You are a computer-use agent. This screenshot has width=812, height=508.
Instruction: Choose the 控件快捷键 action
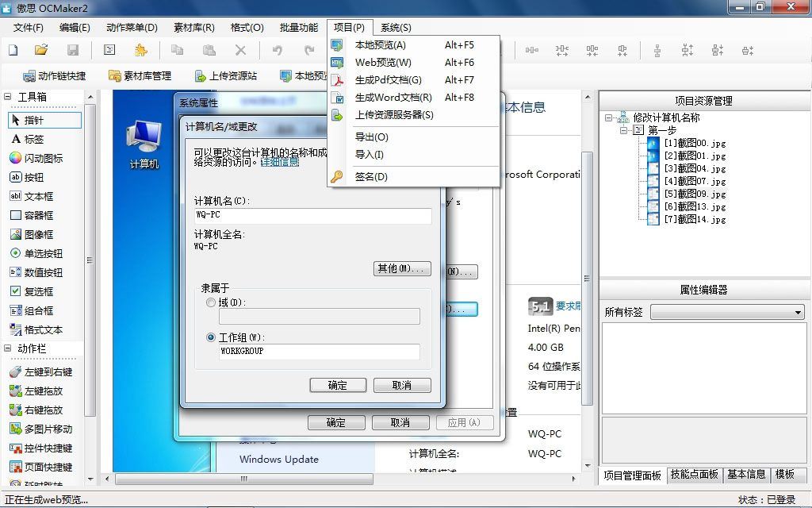pyautogui.click(x=41, y=448)
